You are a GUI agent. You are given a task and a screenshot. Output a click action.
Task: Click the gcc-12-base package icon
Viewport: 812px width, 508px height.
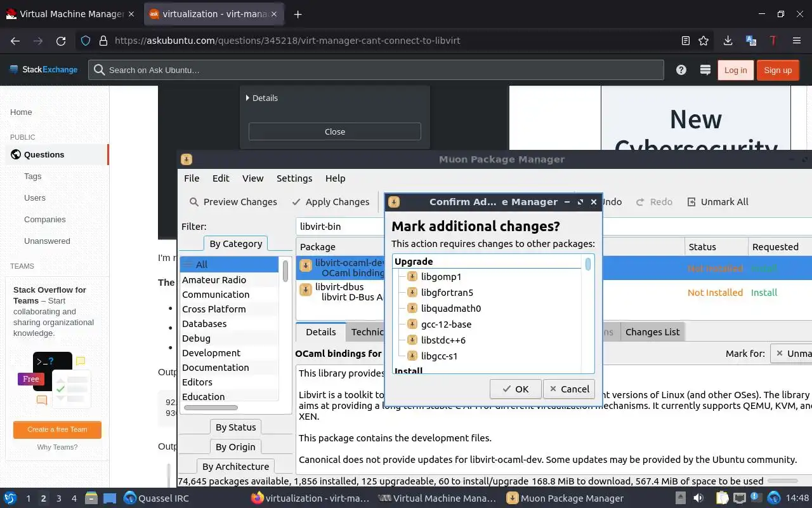[x=412, y=324]
